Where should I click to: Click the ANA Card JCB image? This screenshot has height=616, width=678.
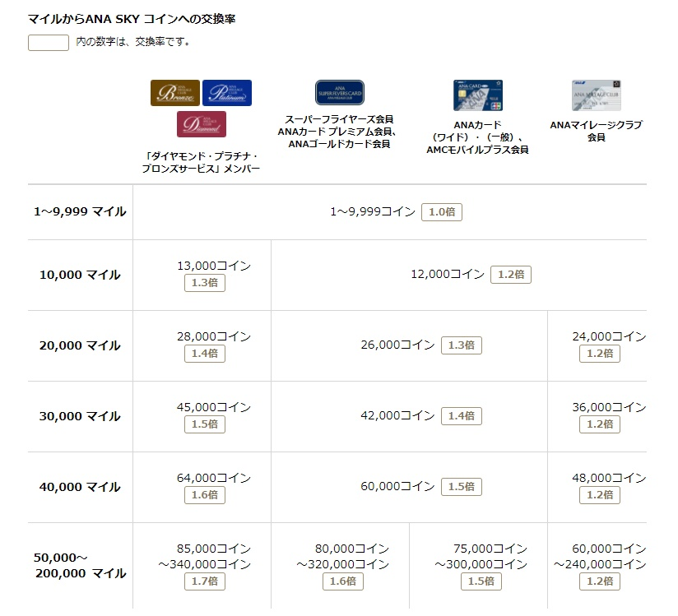point(478,95)
